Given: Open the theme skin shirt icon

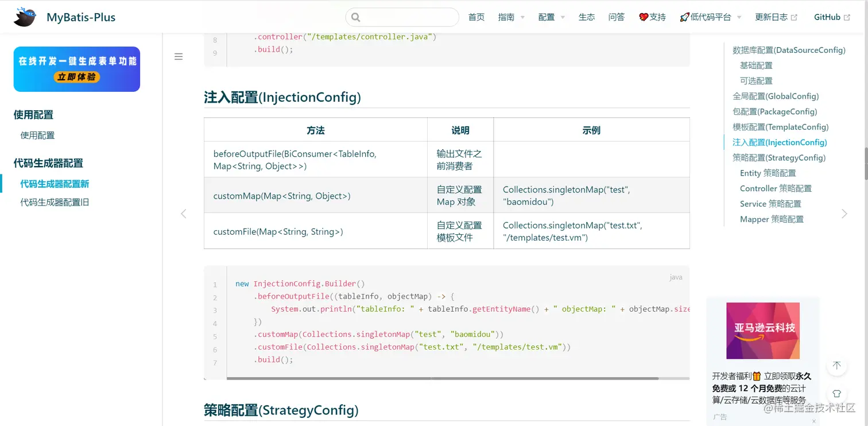Looking at the screenshot, I should click(836, 394).
